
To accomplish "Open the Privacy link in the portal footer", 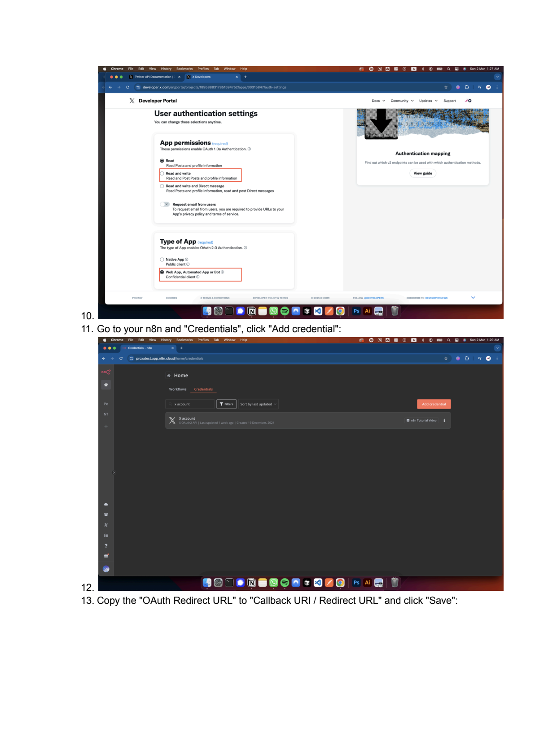I will click(137, 298).
